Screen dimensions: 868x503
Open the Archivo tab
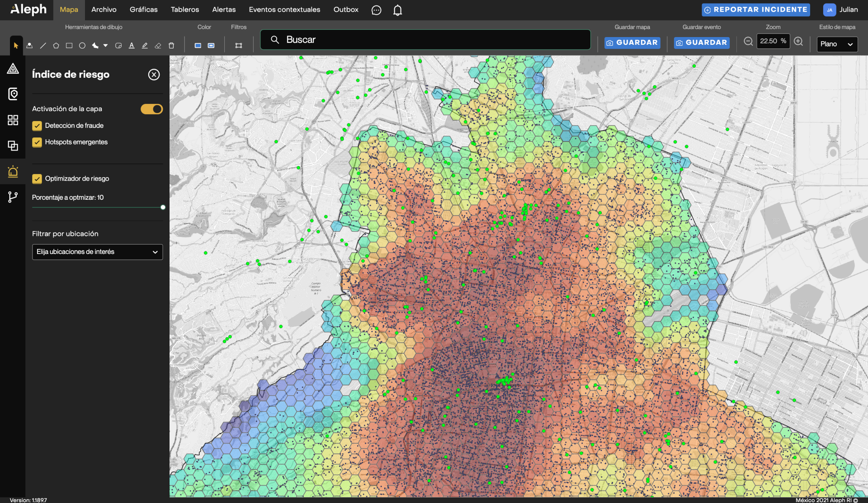[104, 9]
